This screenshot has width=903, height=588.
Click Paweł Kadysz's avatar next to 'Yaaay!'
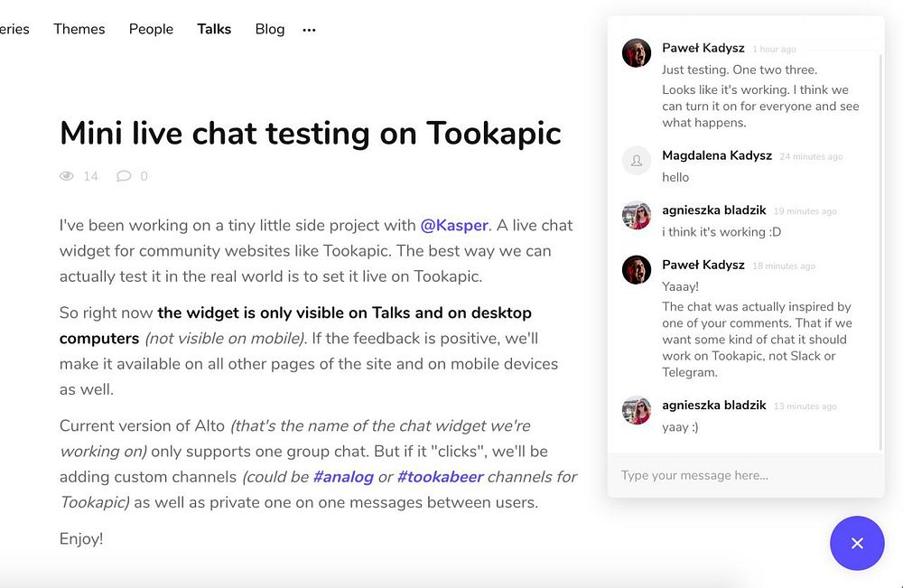pos(637,270)
